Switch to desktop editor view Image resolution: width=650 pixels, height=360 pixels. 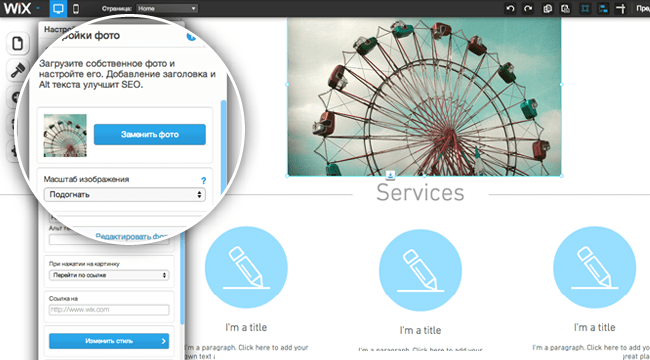[x=58, y=9]
